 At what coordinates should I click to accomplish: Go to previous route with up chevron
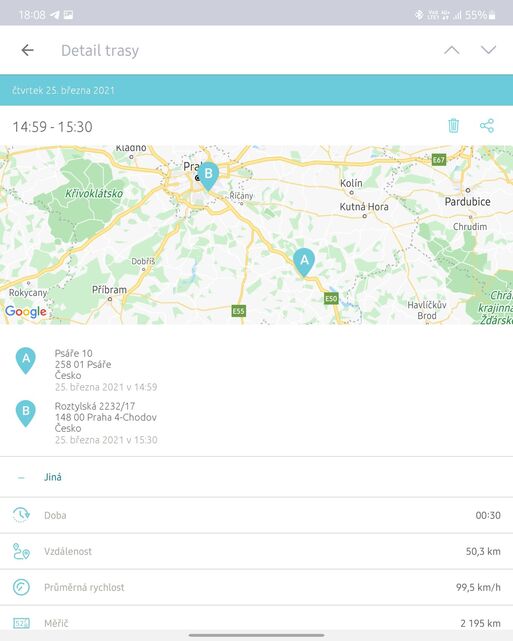click(452, 50)
